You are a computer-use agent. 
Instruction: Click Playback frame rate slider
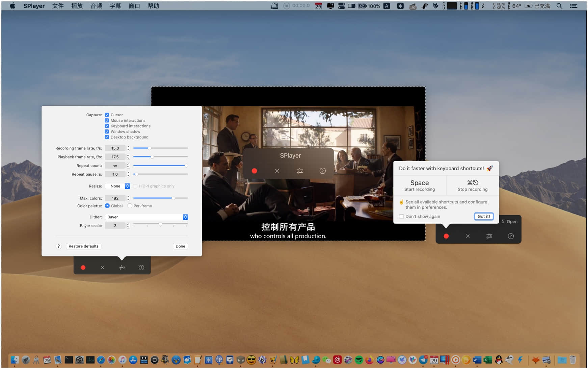[x=160, y=157]
